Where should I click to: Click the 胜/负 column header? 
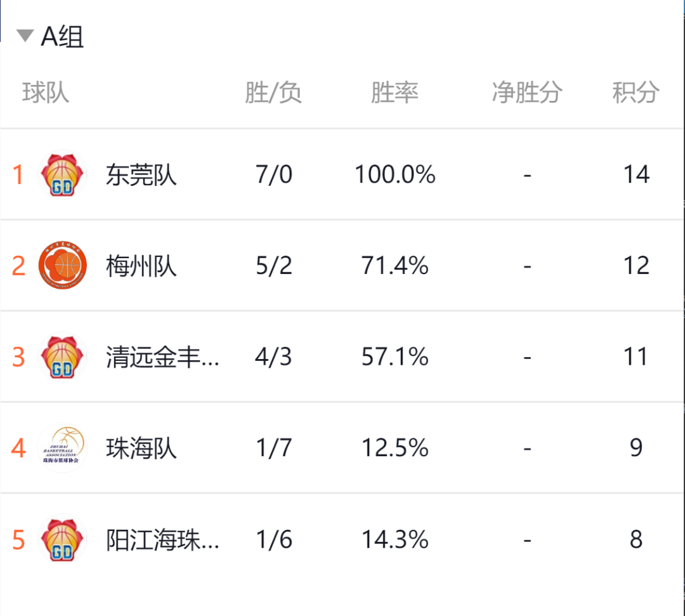[x=273, y=93]
